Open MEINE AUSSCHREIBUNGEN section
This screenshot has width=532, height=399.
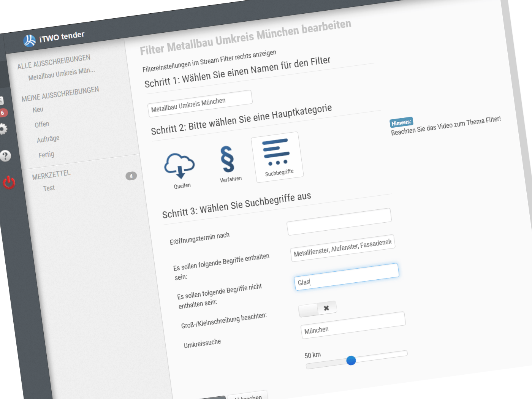60,94
